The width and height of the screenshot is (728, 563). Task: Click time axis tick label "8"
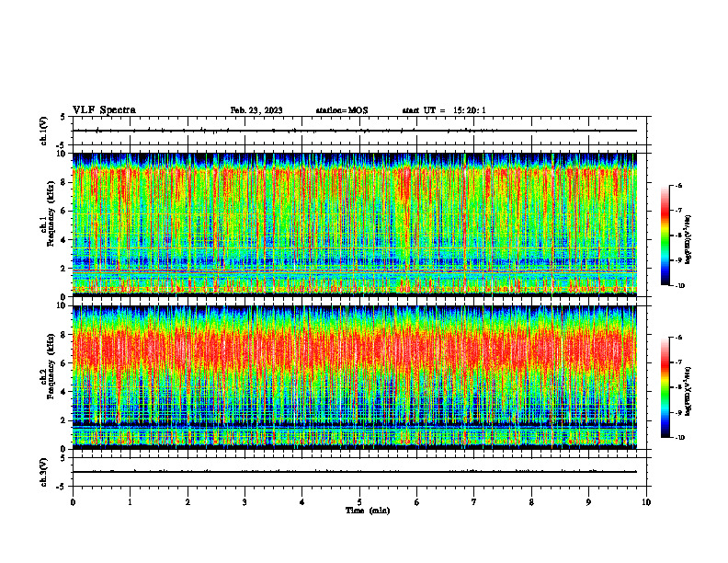point(531,502)
